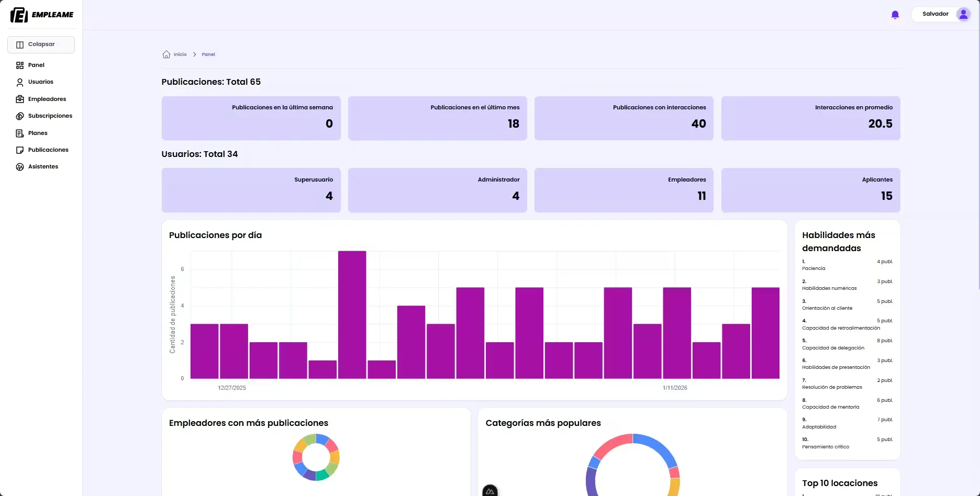The height and width of the screenshot is (496, 980).
Task: Click the Planes document icon
Action: pyautogui.click(x=20, y=133)
